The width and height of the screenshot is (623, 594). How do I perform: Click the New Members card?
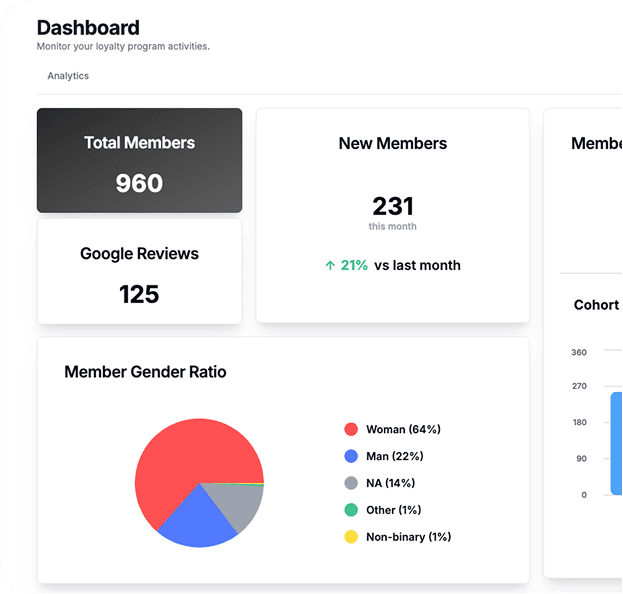(x=392, y=215)
